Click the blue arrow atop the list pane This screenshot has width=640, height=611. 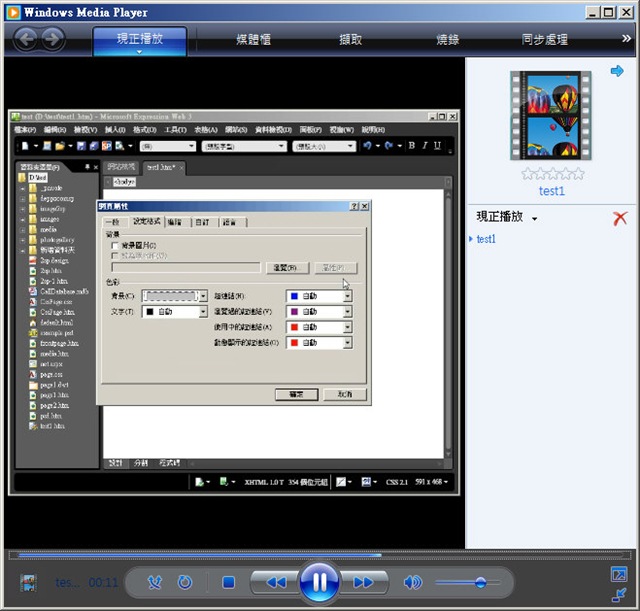(x=617, y=71)
